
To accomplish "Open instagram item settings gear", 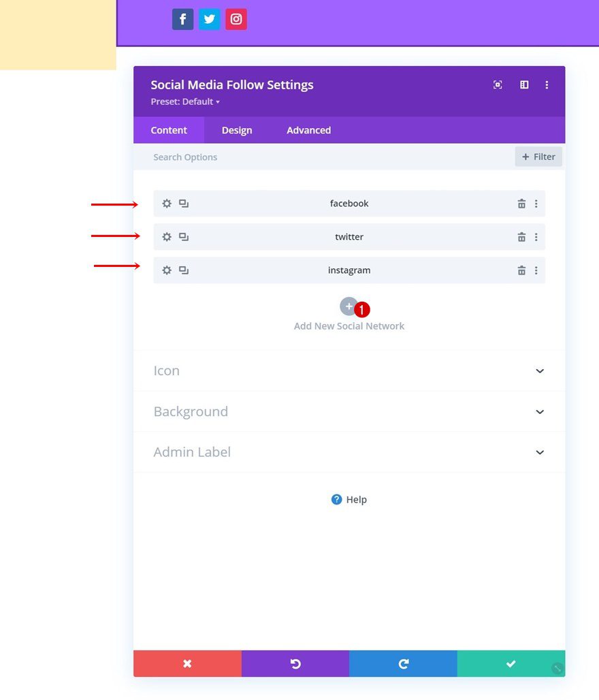I will pos(167,270).
